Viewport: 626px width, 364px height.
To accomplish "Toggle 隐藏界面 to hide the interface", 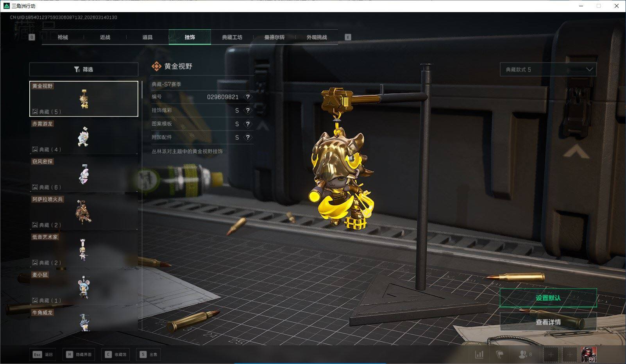I will (79, 355).
